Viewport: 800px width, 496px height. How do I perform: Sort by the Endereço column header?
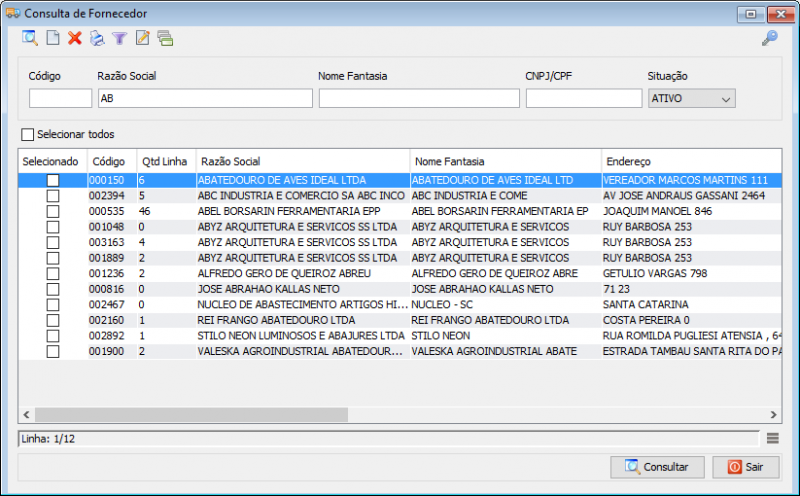(691, 162)
